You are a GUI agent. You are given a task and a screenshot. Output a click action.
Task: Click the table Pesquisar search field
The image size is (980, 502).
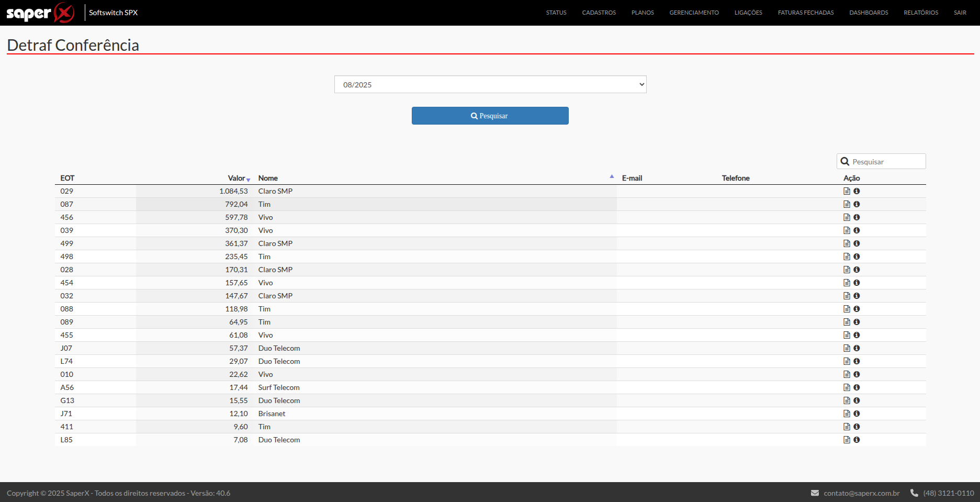tap(886, 162)
